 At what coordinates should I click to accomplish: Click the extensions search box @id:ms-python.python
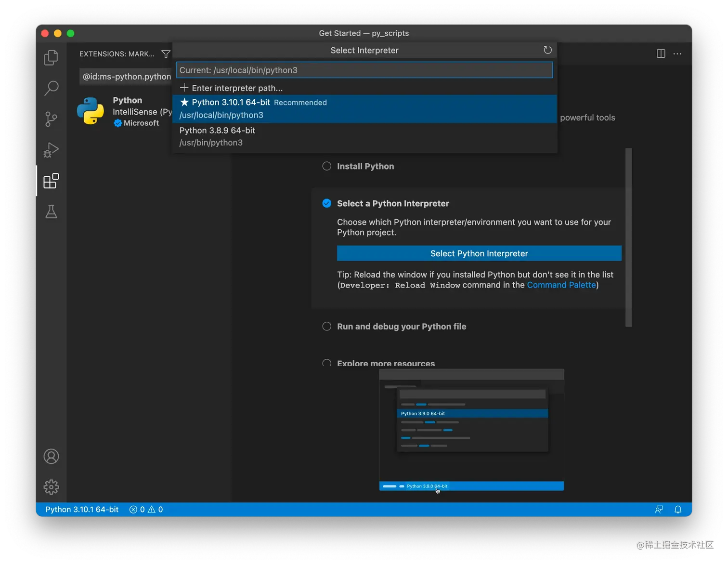pyautogui.click(x=126, y=77)
